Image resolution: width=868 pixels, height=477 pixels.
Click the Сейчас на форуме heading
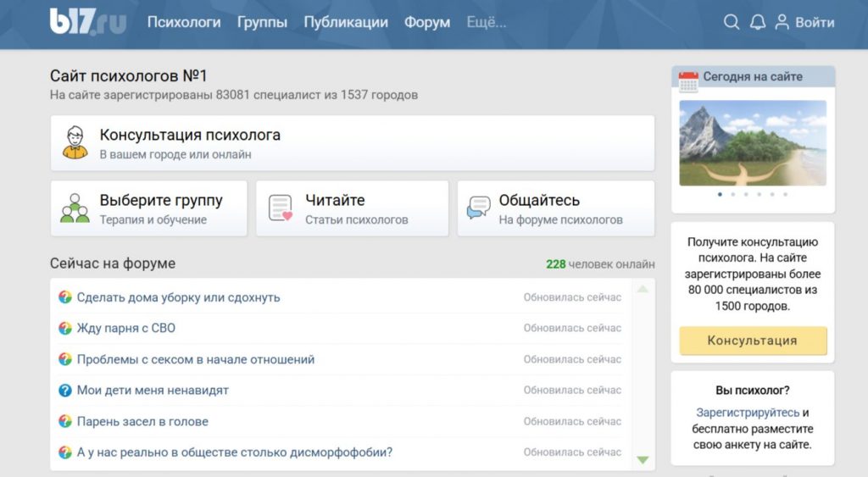pos(113,263)
